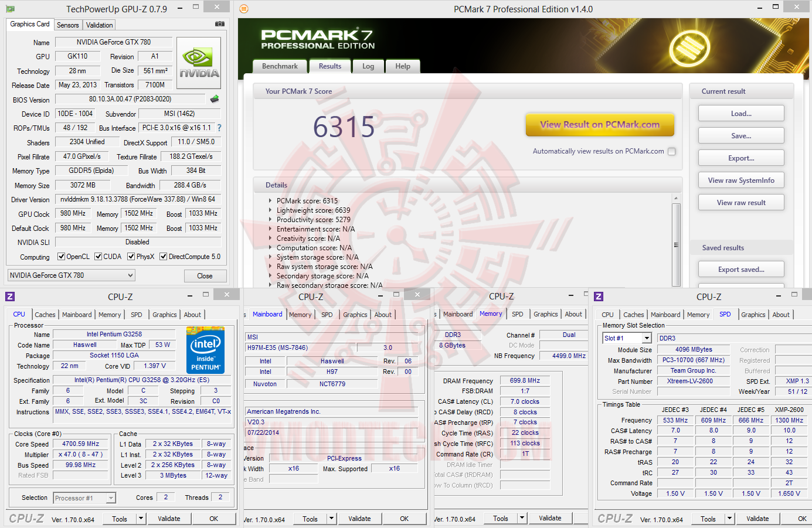Open the Log tab in PCMark 7
This screenshot has width=812, height=528.
tap(368, 66)
